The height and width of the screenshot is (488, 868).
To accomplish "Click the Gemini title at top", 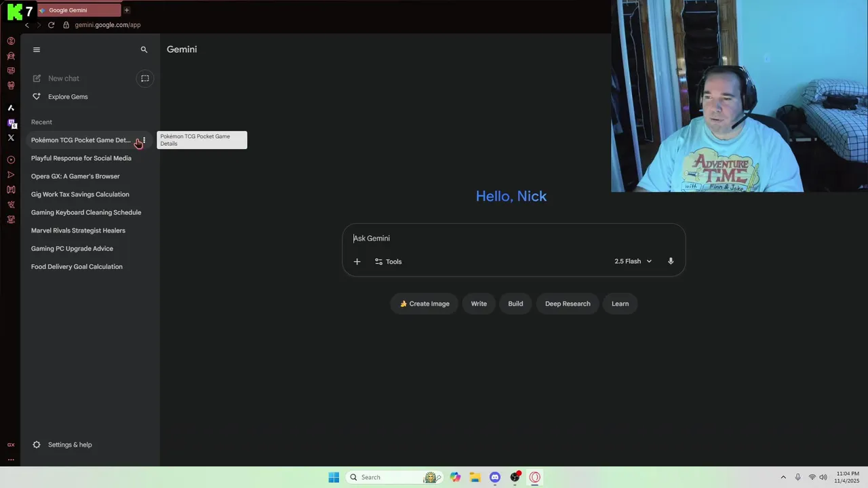I will click(182, 49).
